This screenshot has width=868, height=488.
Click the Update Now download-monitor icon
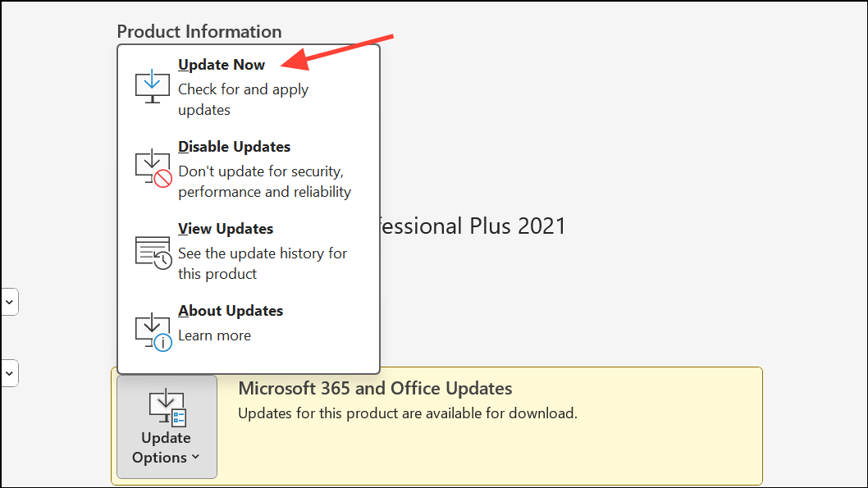[153, 86]
